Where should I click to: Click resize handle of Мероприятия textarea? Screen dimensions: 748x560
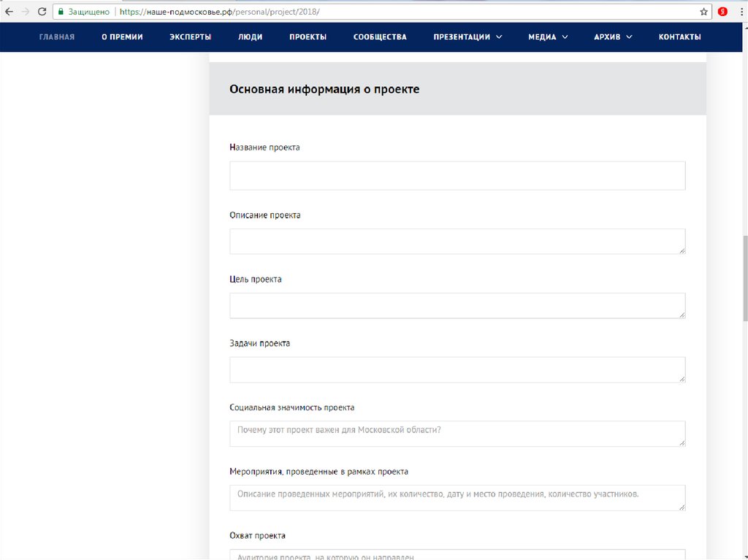(682, 507)
